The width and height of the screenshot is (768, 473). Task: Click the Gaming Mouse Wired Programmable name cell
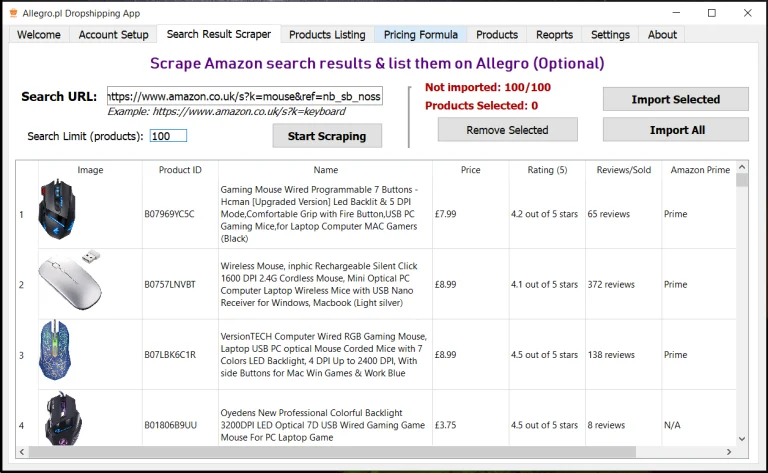[x=325, y=214]
